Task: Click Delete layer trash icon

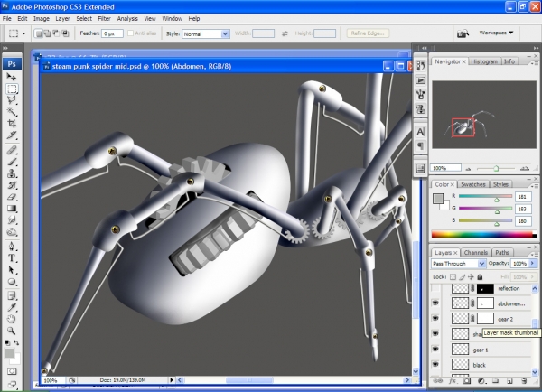Action: coord(524,381)
